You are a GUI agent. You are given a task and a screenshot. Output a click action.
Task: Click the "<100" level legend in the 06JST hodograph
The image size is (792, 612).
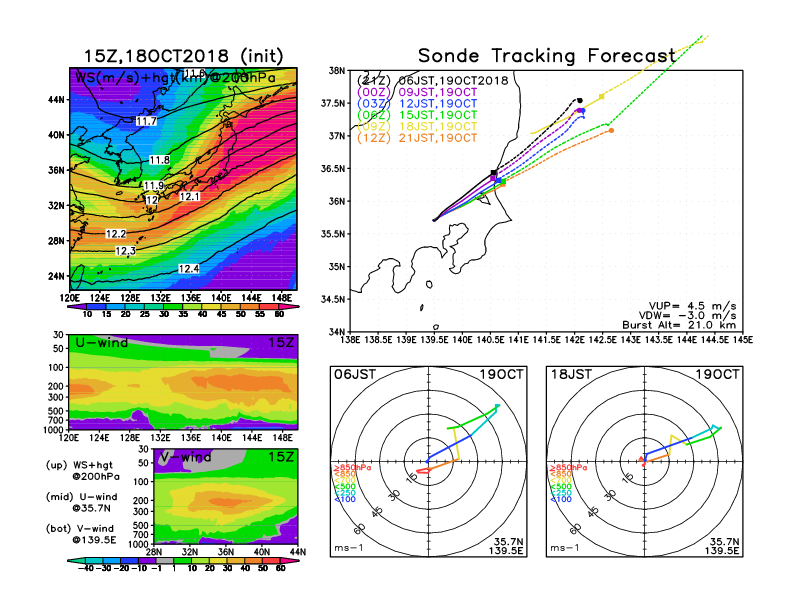point(344,499)
